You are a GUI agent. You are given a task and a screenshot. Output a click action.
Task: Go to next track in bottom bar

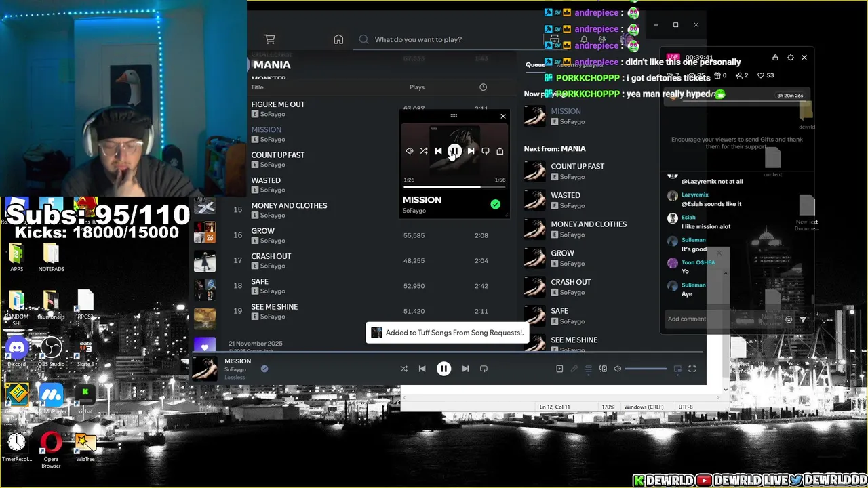point(465,369)
